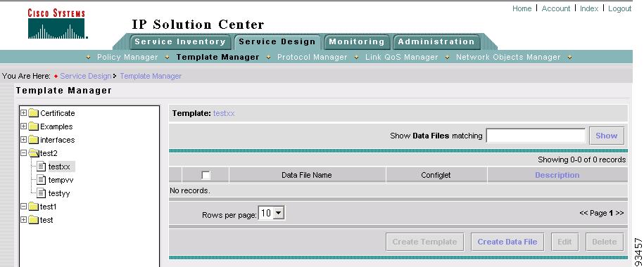644x267 pixels.
Task: Open the Administration tab
Action: pyautogui.click(x=436, y=42)
